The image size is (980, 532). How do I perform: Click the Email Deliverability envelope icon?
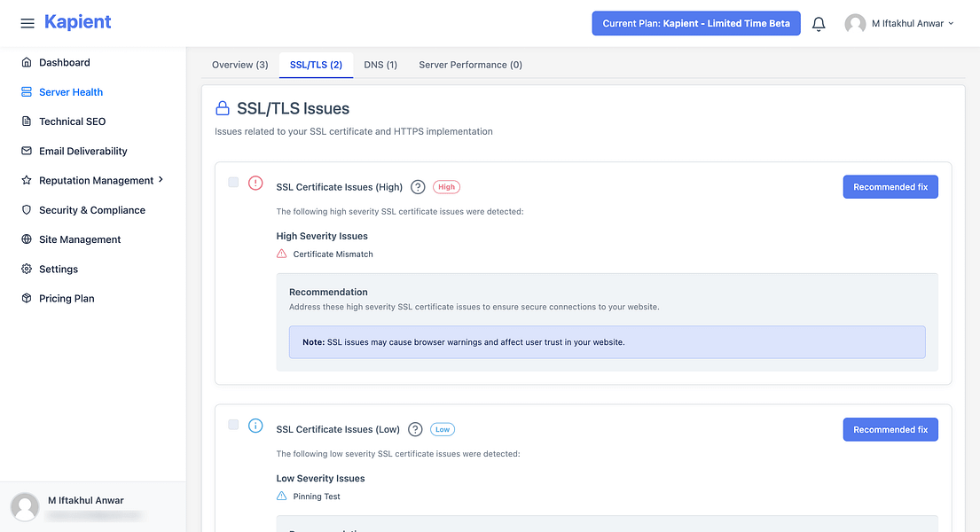pos(27,151)
